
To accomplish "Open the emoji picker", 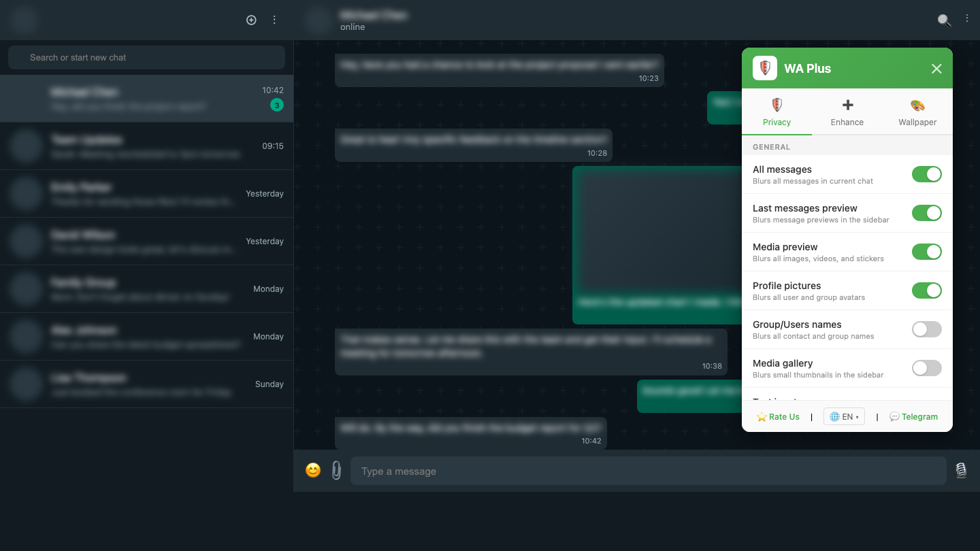I will (x=313, y=469).
